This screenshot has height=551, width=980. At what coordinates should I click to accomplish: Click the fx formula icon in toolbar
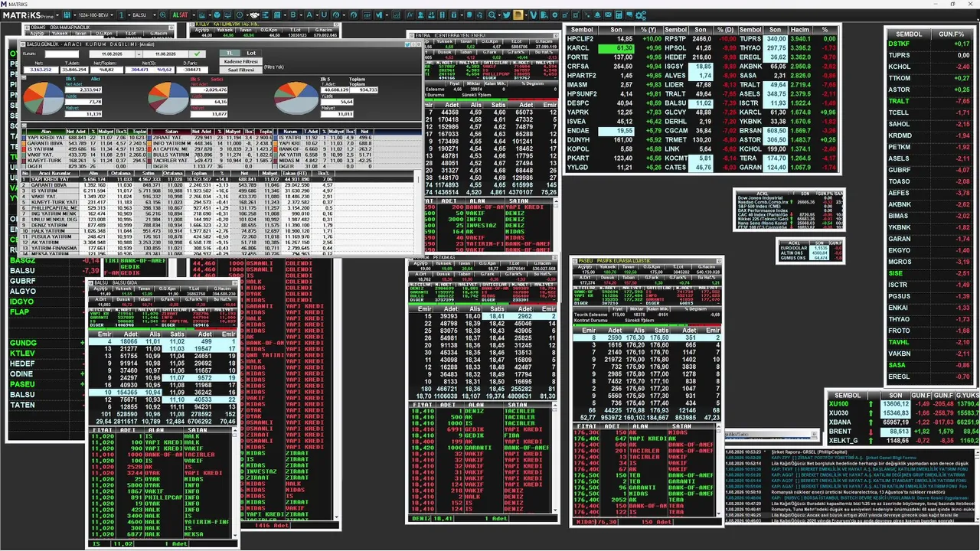410,15
